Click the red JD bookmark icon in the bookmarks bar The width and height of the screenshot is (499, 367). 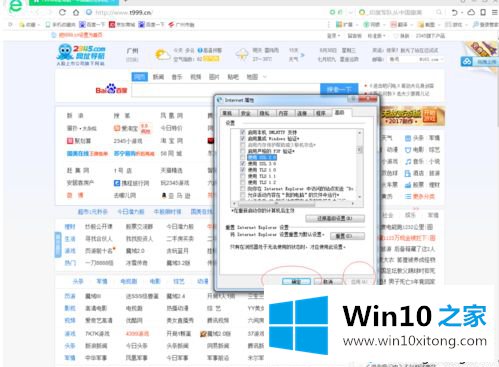click(112, 24)
